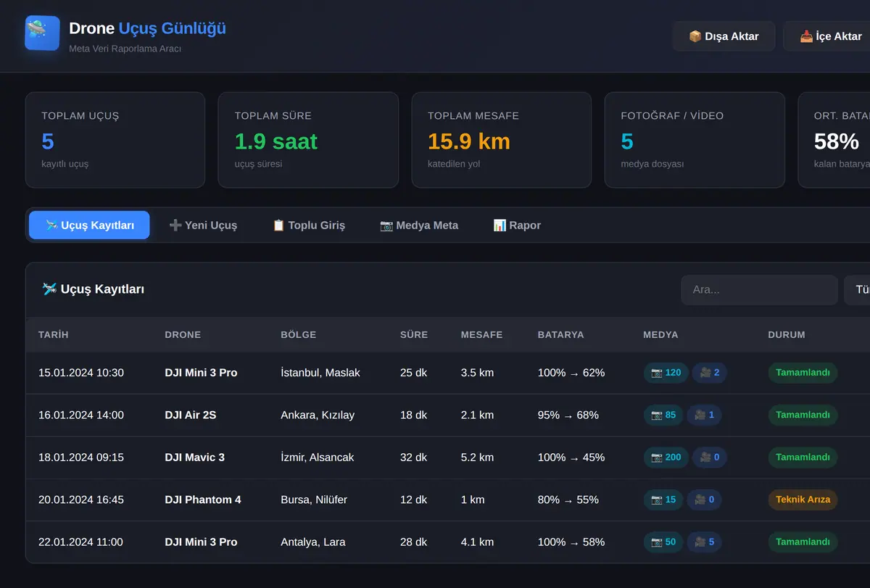Click the TARİH column header
The image size is (870, 588).
point(54,335)
